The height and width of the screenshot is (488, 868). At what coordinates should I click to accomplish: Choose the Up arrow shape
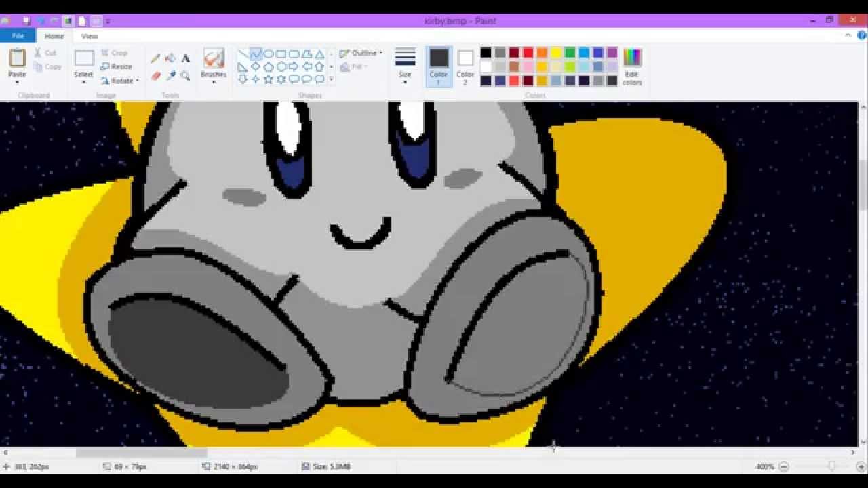point(319,66)
